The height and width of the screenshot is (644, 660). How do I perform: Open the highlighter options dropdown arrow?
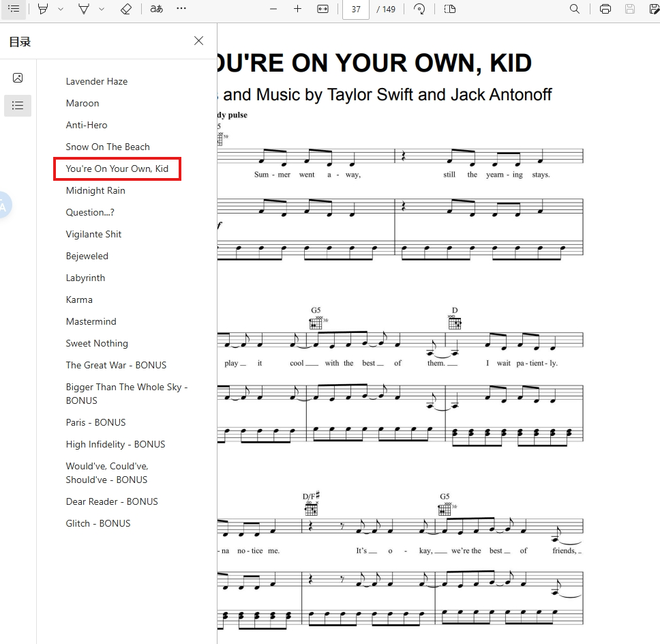click(x=61, y=10)
